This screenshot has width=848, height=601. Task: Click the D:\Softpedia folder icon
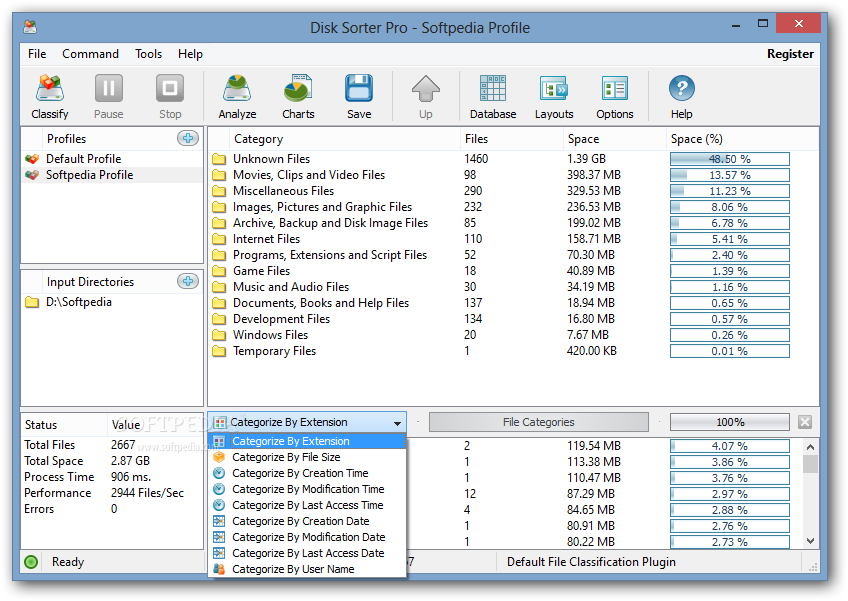point(32,302)
